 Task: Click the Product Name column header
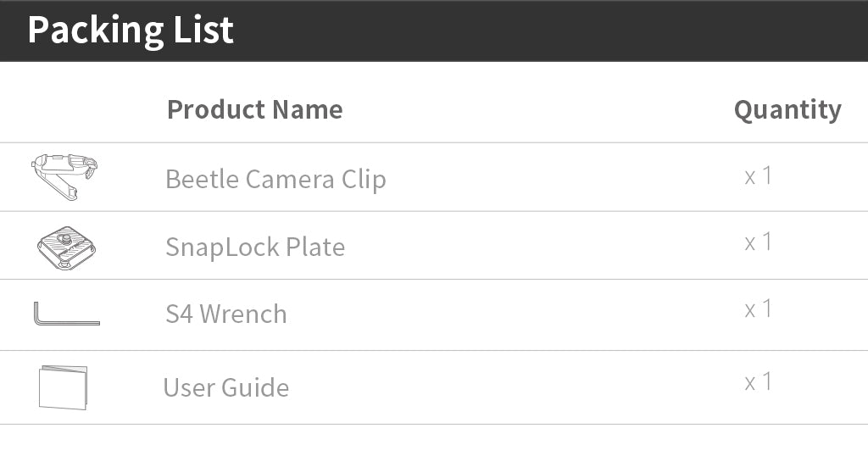255,109
